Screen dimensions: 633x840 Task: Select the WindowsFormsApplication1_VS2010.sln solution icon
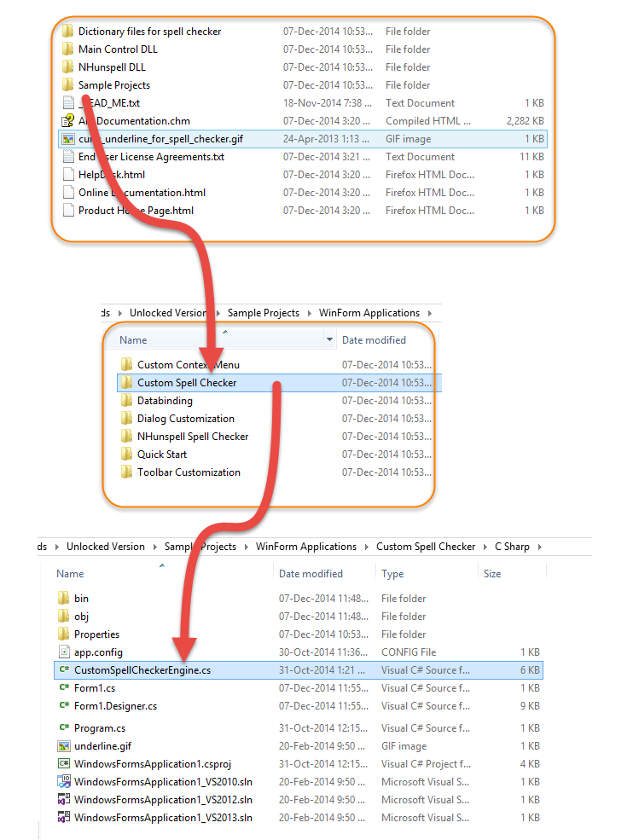point(64,782)
